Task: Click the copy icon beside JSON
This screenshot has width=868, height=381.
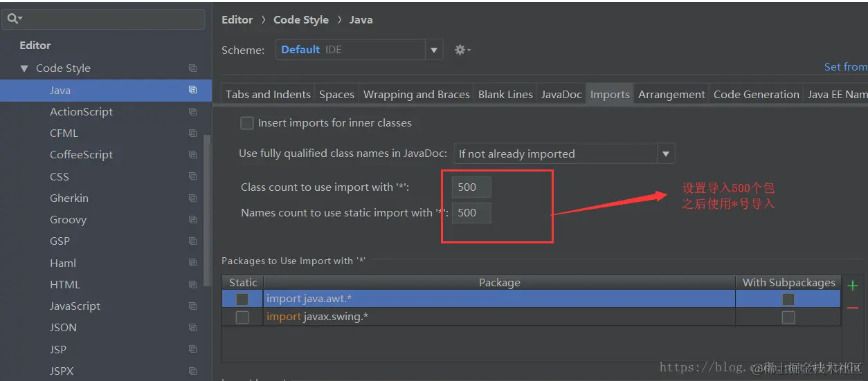Action: [192, 328]
